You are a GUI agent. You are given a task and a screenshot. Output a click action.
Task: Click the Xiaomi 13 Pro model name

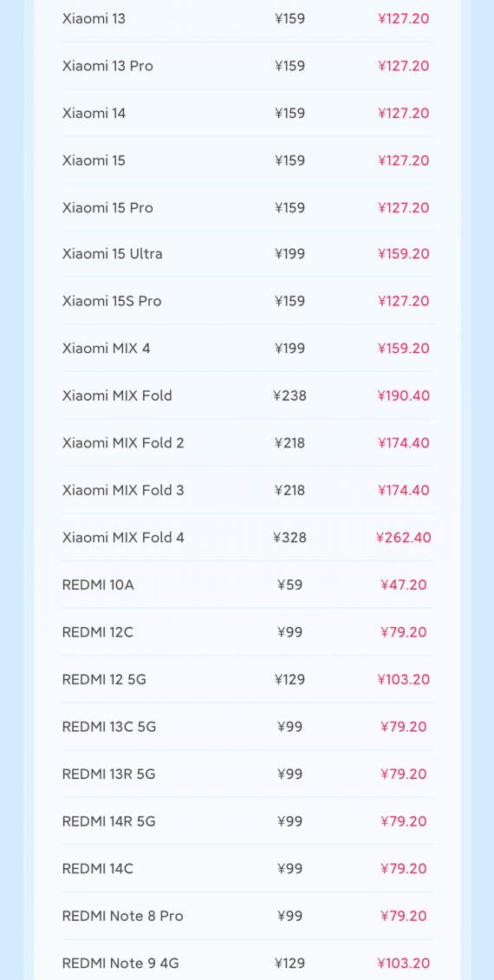pos(107,66)
